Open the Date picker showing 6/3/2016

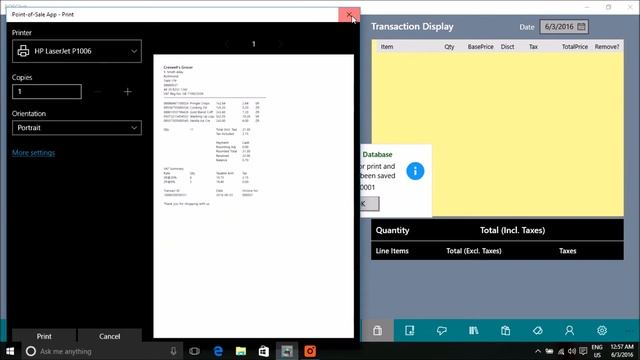[x=564, y=27]
